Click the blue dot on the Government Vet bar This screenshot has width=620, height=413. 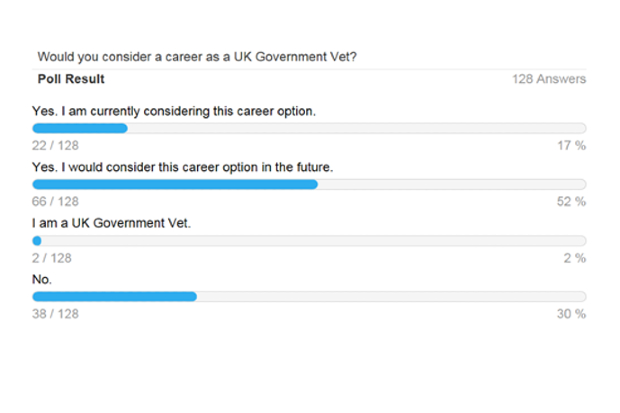(x=37, y=241)
